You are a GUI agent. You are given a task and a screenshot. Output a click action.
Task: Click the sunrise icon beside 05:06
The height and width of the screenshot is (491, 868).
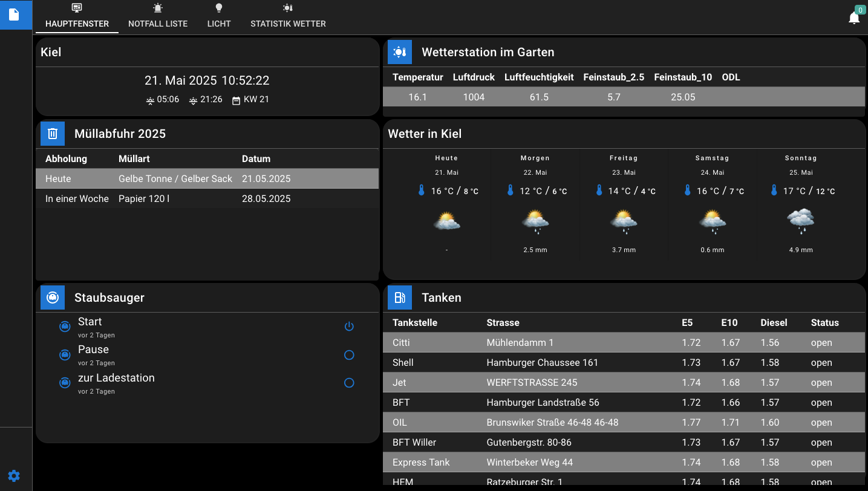point(150,100)
